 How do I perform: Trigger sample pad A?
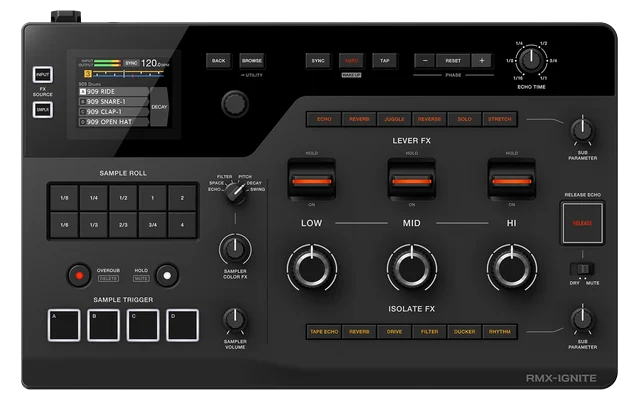click(x=64, y=325)
